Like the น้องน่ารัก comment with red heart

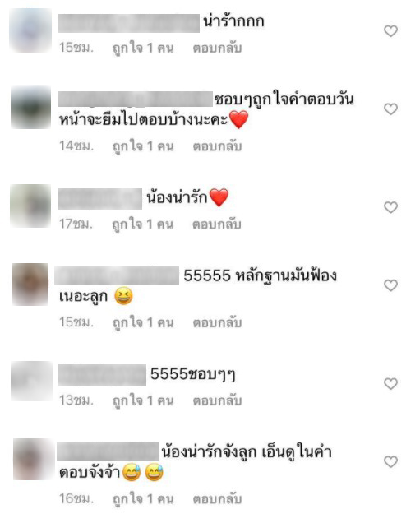[390, 207]
